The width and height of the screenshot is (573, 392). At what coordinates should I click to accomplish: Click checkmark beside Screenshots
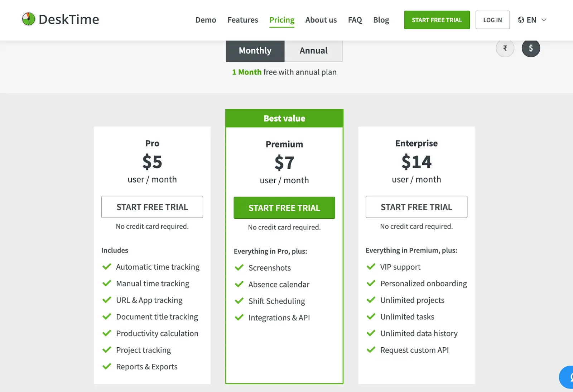239,268
